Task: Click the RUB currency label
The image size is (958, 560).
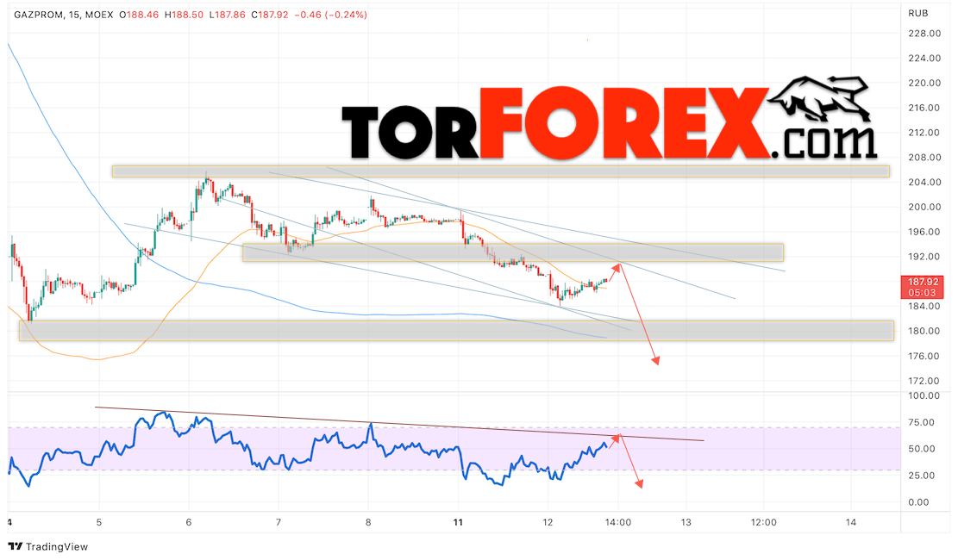Action: click(x=918, y=13)
